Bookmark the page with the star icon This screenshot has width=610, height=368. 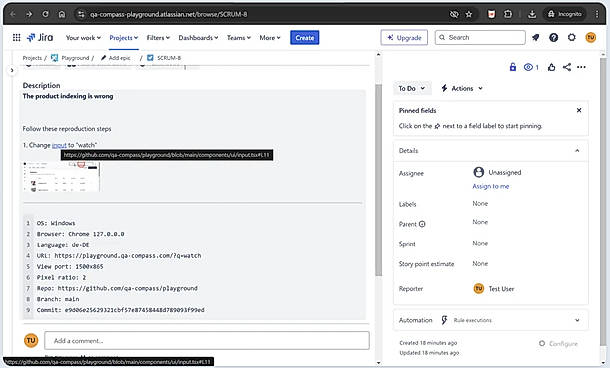(469, 14)
